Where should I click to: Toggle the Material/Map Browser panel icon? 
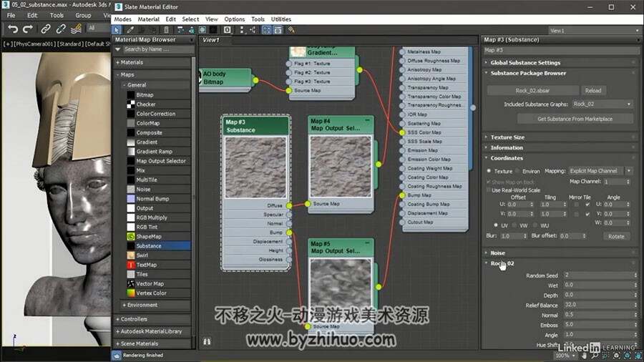coord(267,30)
